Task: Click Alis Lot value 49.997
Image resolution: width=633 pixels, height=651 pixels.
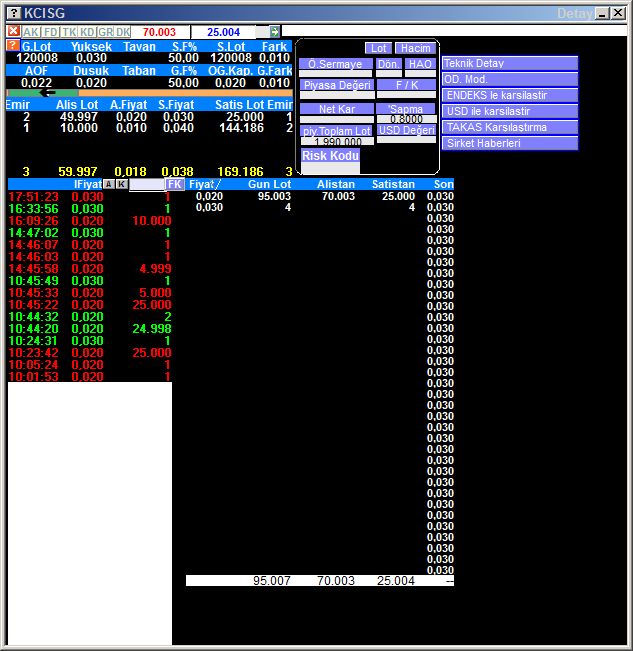Action: pyautogui.click(x=78, y=117)
